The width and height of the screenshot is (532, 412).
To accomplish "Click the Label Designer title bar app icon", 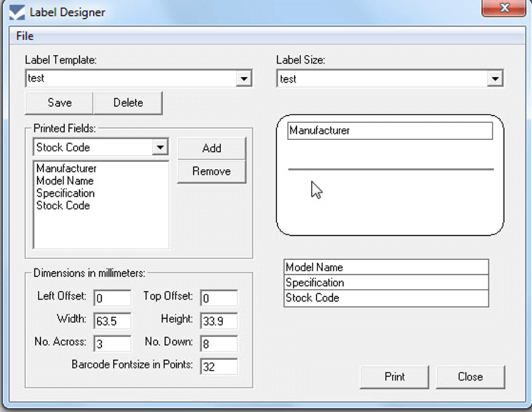I will 17,13.
